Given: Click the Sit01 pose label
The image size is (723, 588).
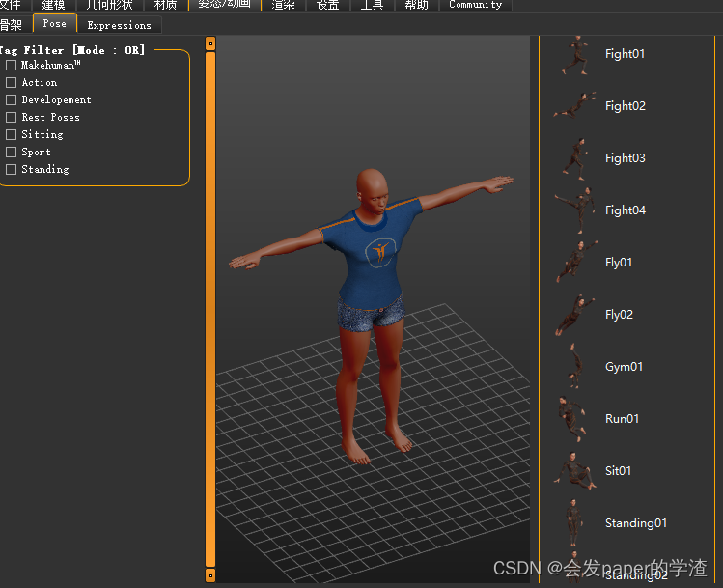Looking at the screenshot, I should pos(618,471).
